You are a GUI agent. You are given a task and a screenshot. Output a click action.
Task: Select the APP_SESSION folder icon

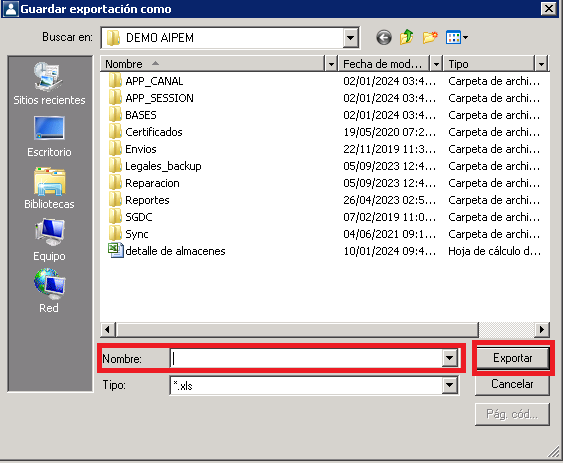(115, 97)
